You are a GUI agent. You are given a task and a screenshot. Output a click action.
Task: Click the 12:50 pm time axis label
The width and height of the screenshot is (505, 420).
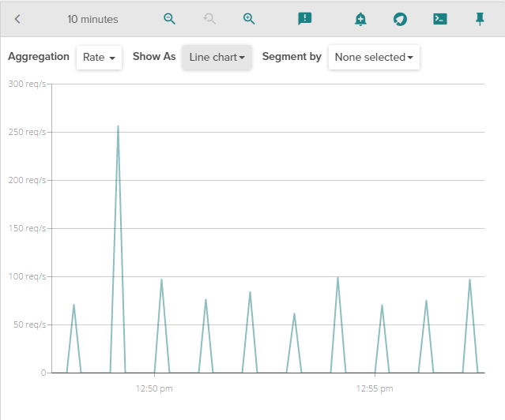point(154,388)
